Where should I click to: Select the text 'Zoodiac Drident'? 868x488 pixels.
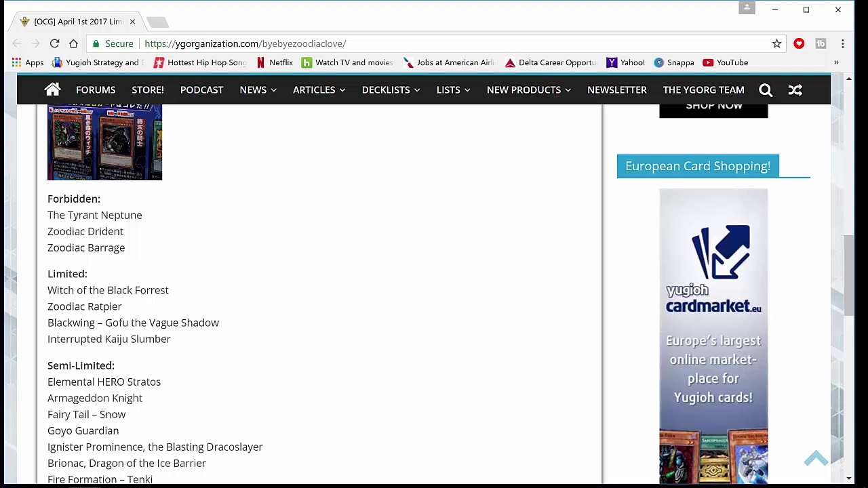[85, 231]
